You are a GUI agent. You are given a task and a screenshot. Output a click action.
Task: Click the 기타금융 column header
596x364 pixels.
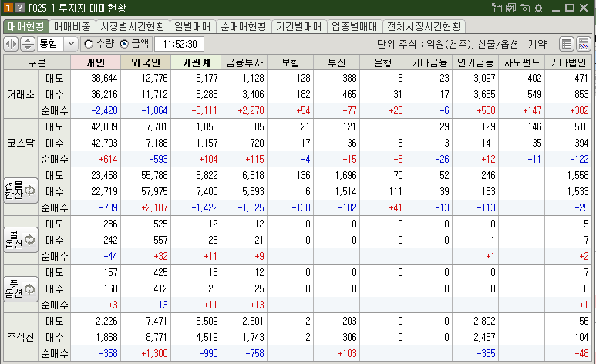(x=429, y=62)
